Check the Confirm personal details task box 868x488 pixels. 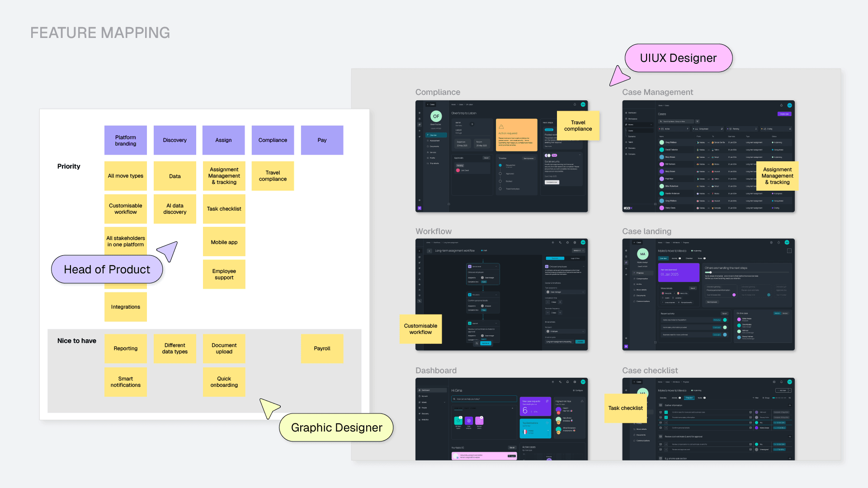click(x=666, y=428)
